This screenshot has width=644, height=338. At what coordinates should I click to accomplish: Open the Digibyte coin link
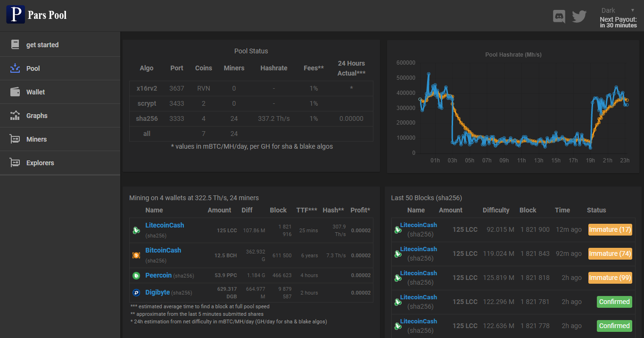(157, 292)
